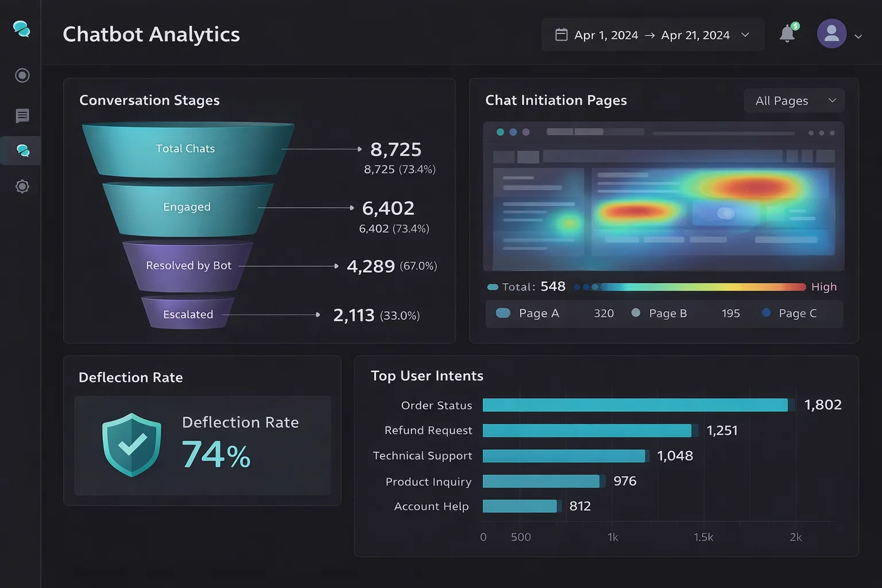The width and height of the screenshot is (882, 588).
Task: Switch to the Conversation Stages panel
Action: (x=149, y=100)
